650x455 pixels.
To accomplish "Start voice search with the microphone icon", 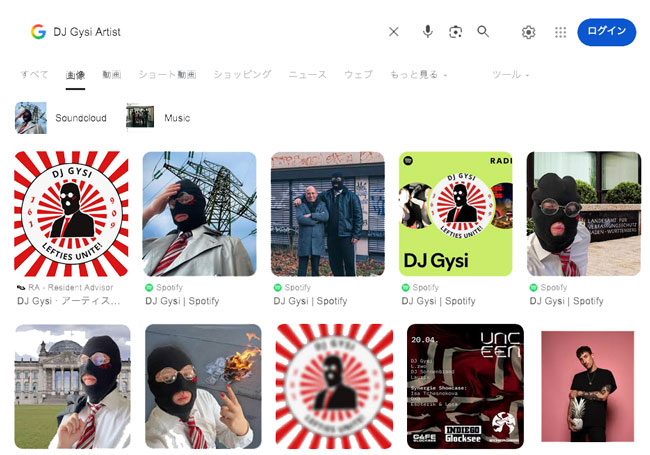I will coord(427,31).
